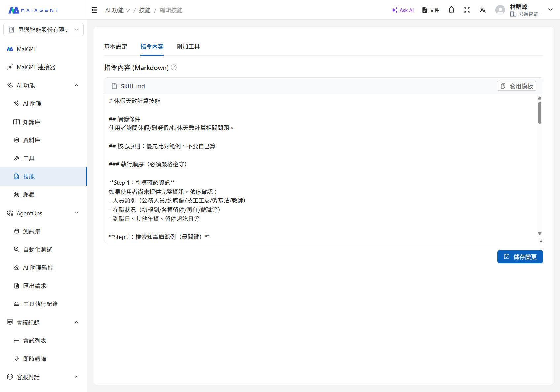
Task: Click the MaiAgent logo
Action: (33, 10)
